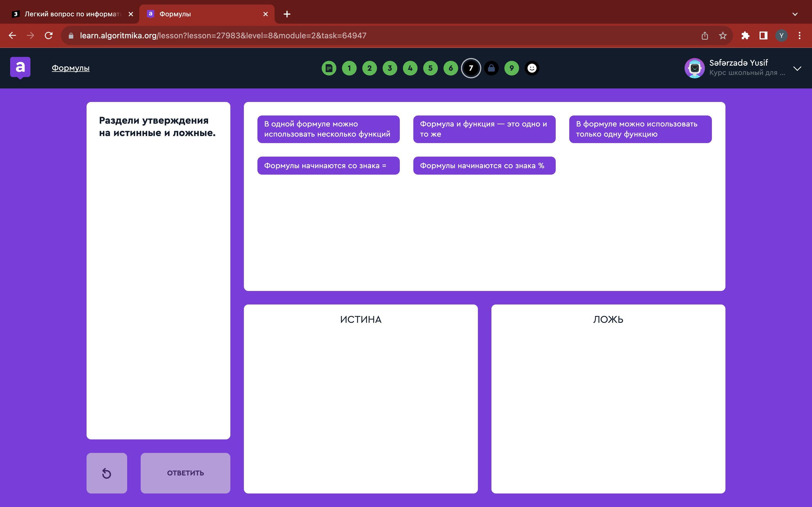Image resolution: width=812 pixels, height=507 pixels.
Task: Click the Algoritmika logo icon
Action: tap(20, 68)
